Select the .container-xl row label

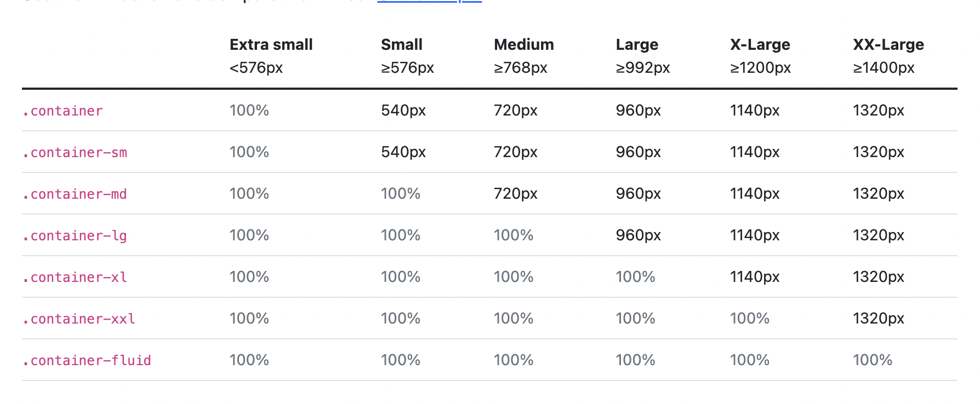click(75, 277)
